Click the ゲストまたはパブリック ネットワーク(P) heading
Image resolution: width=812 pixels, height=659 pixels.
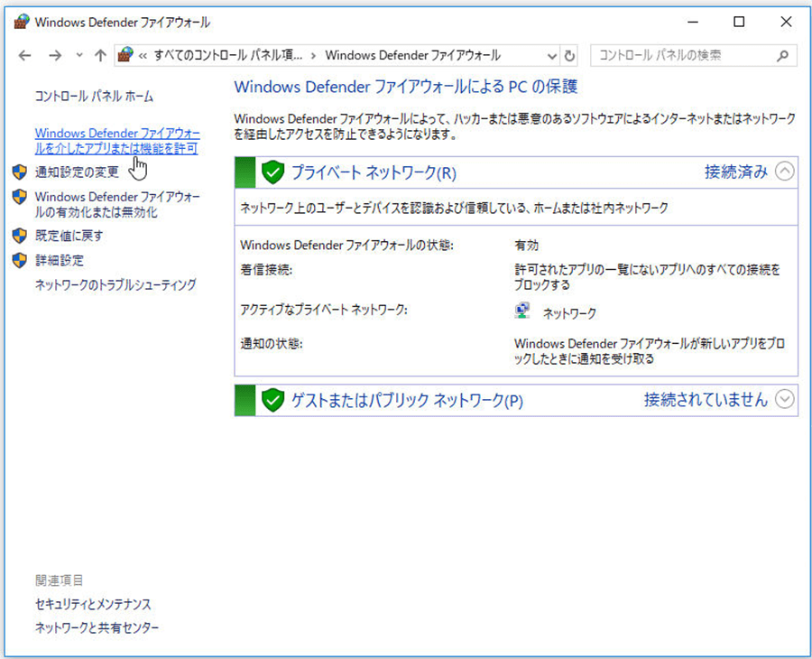(x=407, y=401)
